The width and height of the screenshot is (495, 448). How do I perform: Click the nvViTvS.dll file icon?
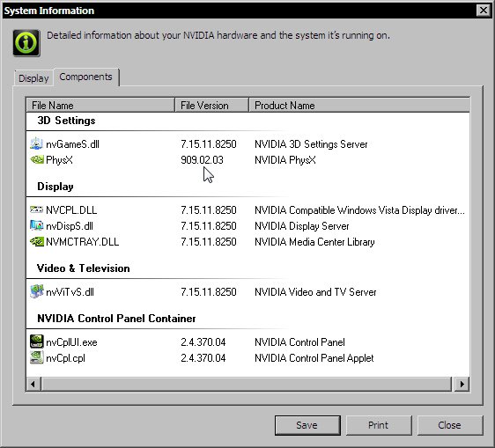coord(37,291)
